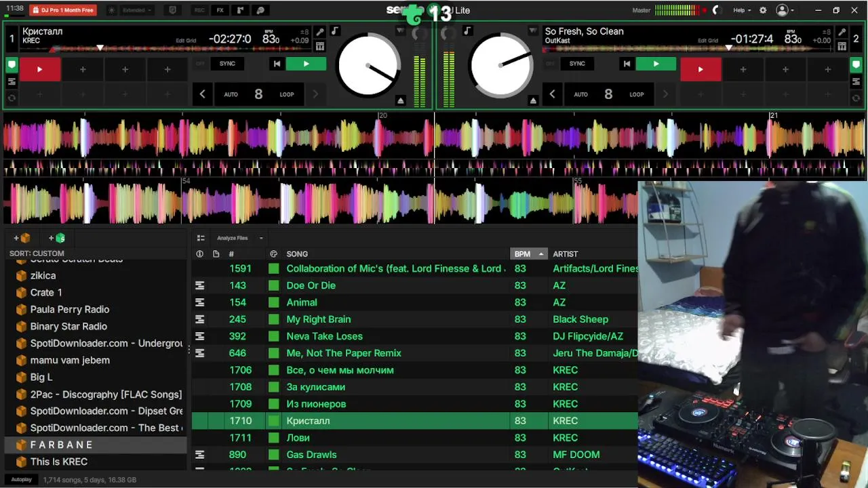
Task: Open the zikica crate
Action: tap(43, 275)
